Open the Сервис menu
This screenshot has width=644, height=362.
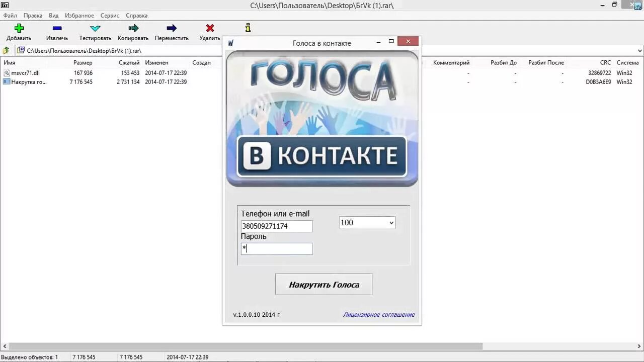[110, 16]
